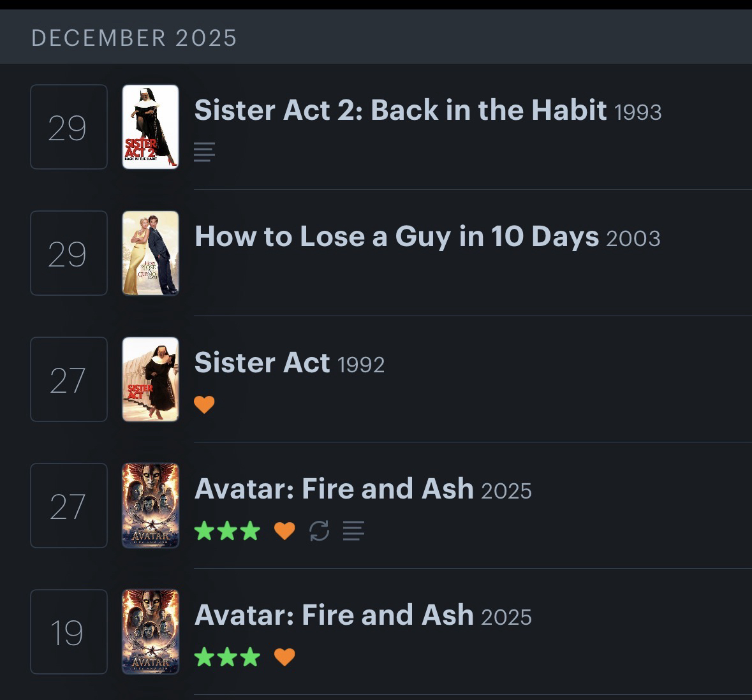
Task: Open Avatar poster for December 27 entry
Action: 151,506
